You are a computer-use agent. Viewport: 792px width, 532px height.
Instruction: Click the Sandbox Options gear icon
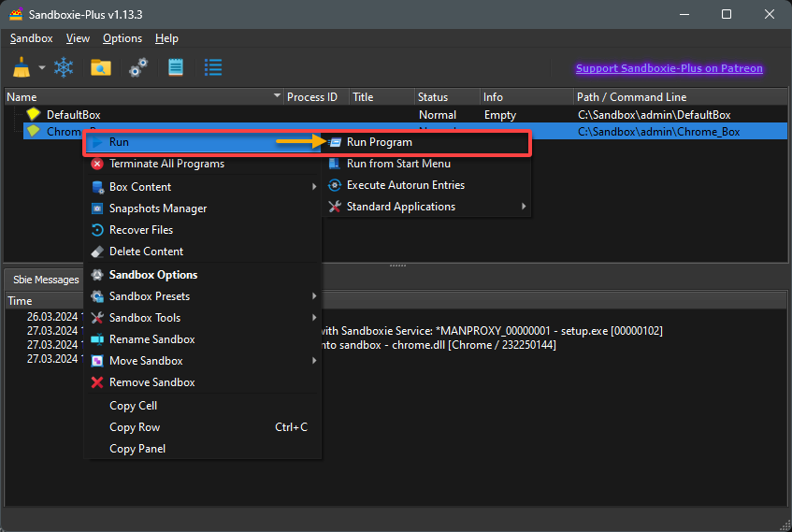coord(97,275)
